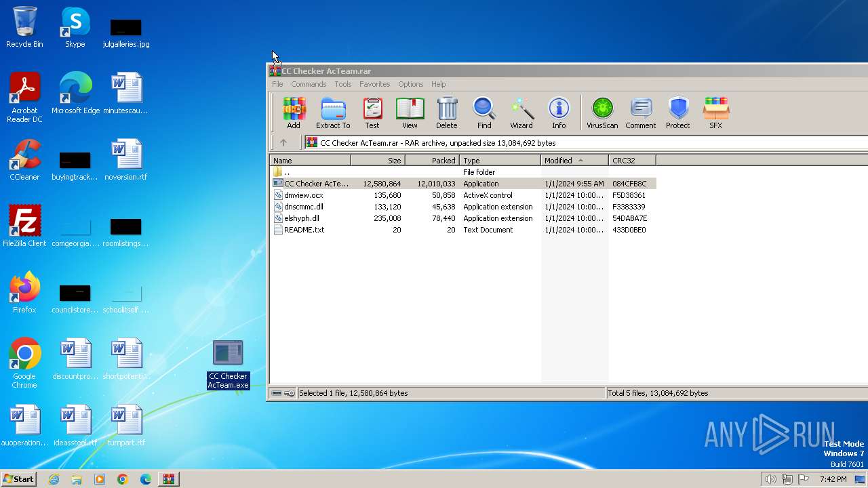
Task: Open the Help menu
Action: click(x=439, y=84)
